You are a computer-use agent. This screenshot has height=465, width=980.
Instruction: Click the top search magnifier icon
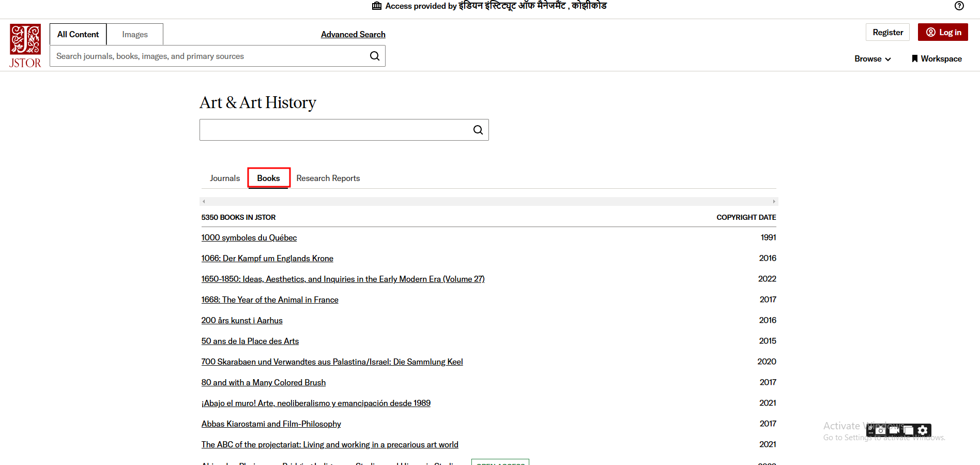click(x=375, y=56)
